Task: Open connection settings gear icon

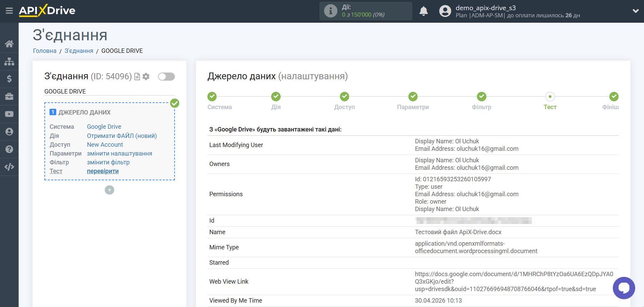Action: point(146,77)
